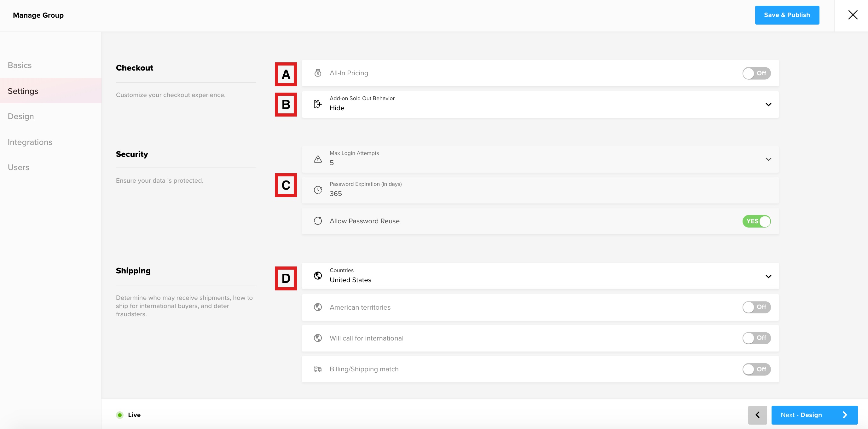Expand the Max Login Attempts chevron
Screen dimensions: 868x429
(x=768, y=159)
